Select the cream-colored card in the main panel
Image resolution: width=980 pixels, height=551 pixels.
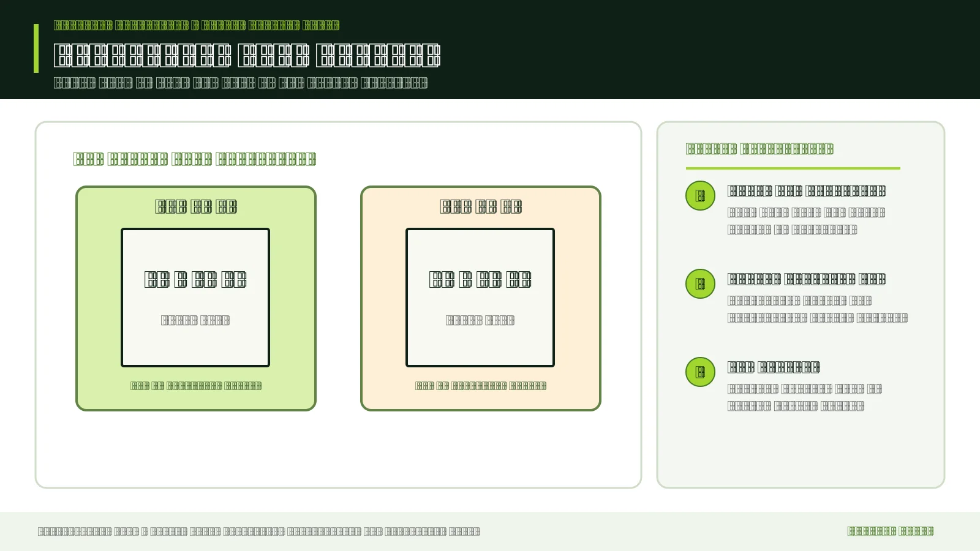[481, 298]
